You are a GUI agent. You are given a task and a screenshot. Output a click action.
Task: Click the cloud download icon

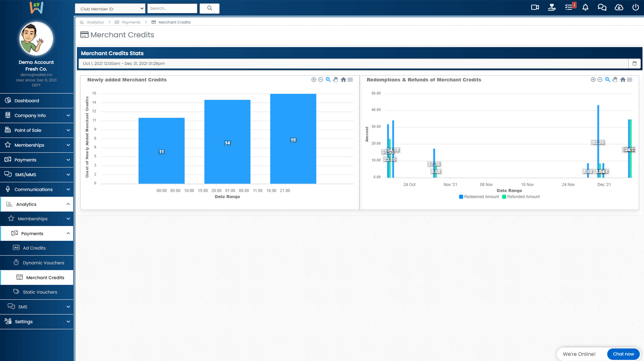(x=619, y=7)
